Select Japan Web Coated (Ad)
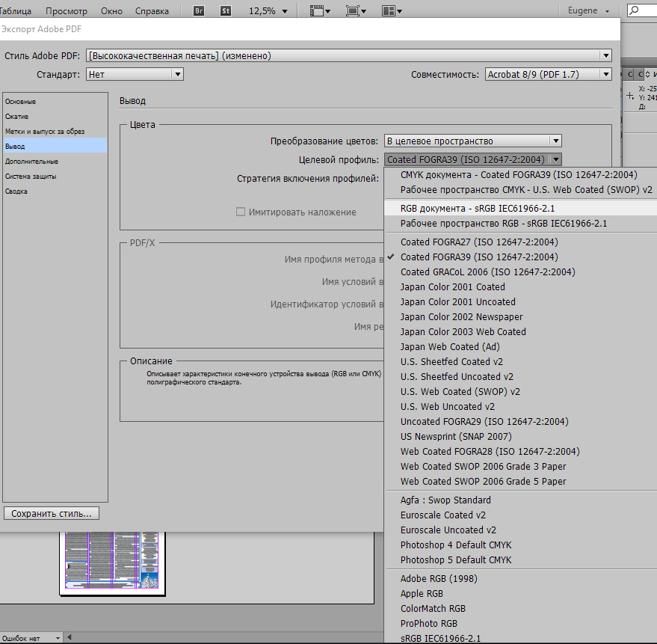This screenshot has height=644, width=657. tap(520, 347)
